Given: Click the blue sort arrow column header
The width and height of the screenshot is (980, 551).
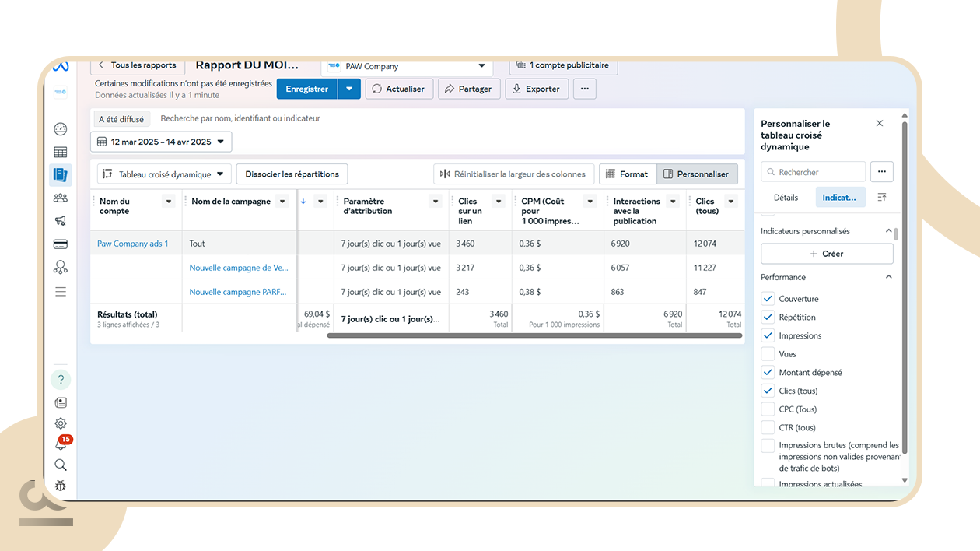Looking at the screenshot, I should pos(303,202).
